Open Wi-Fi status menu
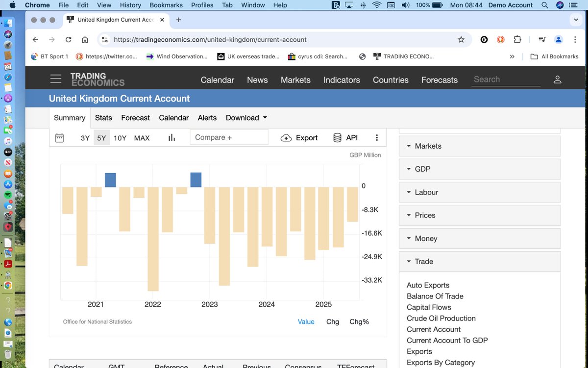This screenshot has width=588, height=368. (377, 5)
